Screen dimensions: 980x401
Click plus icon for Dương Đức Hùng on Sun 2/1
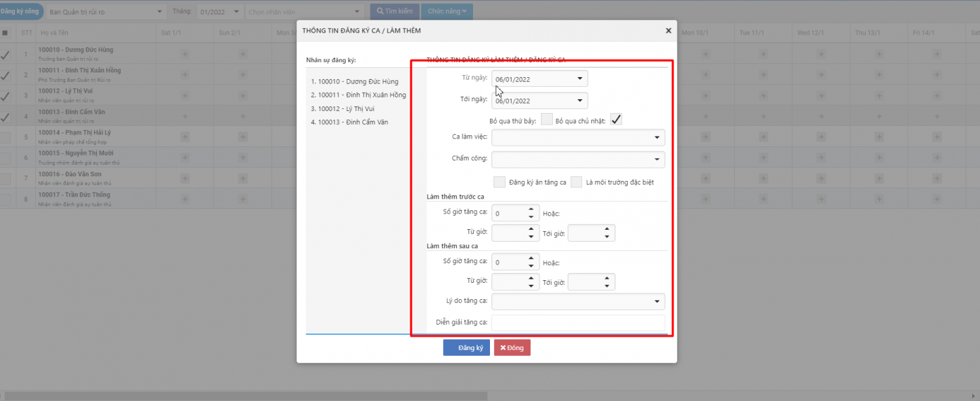tap(242, 54)
